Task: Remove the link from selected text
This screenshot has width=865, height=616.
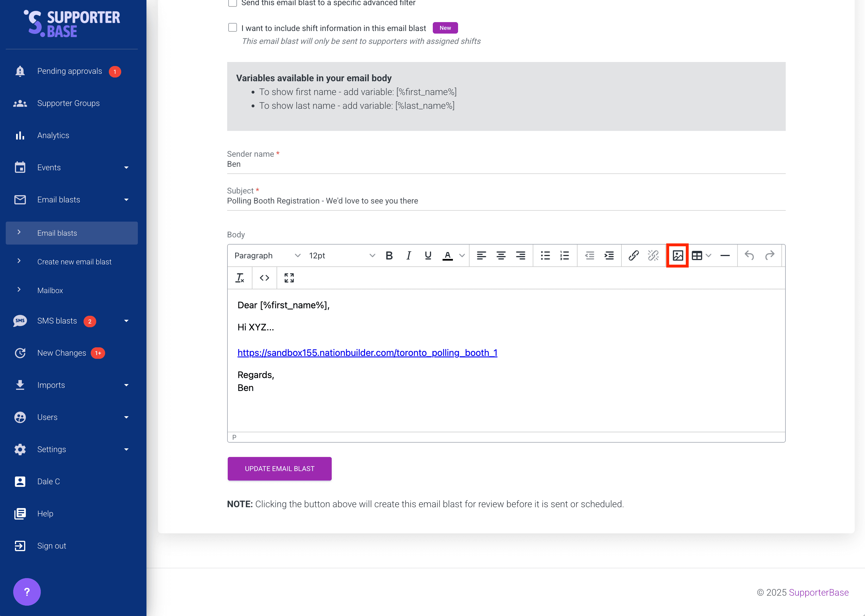Action: [x=653, y=255]
